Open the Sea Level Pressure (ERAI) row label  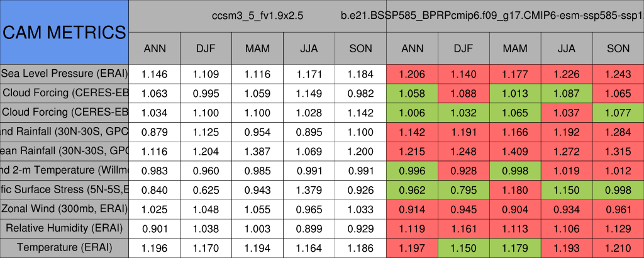(x=64, y=74)
